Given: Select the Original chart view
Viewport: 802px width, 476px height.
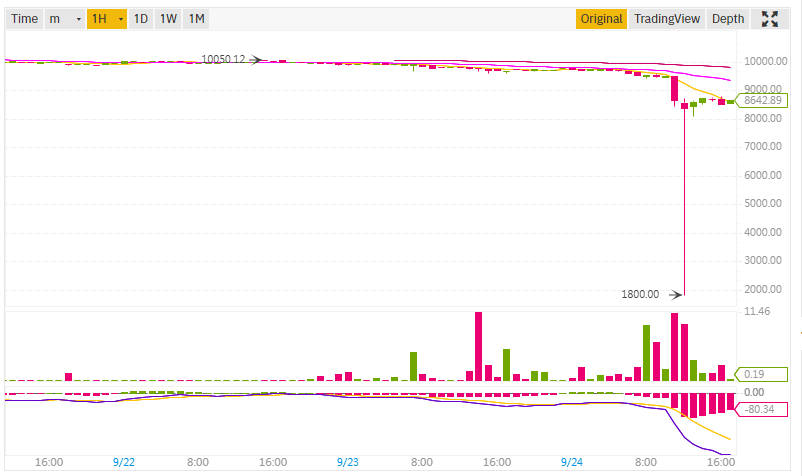Looking at the screenshot, I should [x=602, y=19].
